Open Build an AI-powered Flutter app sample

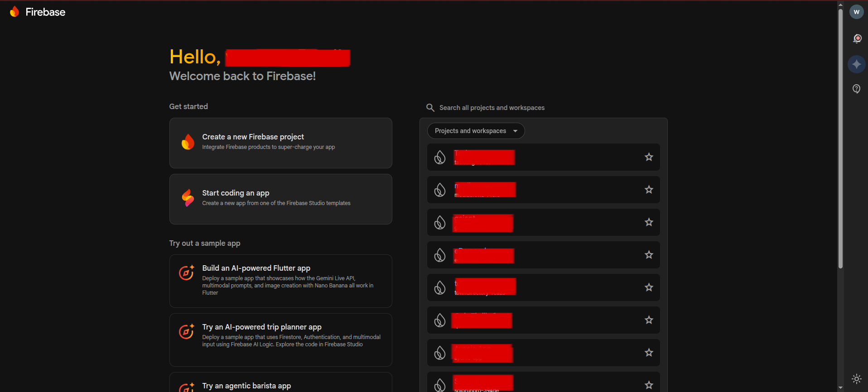coord(280,281)
